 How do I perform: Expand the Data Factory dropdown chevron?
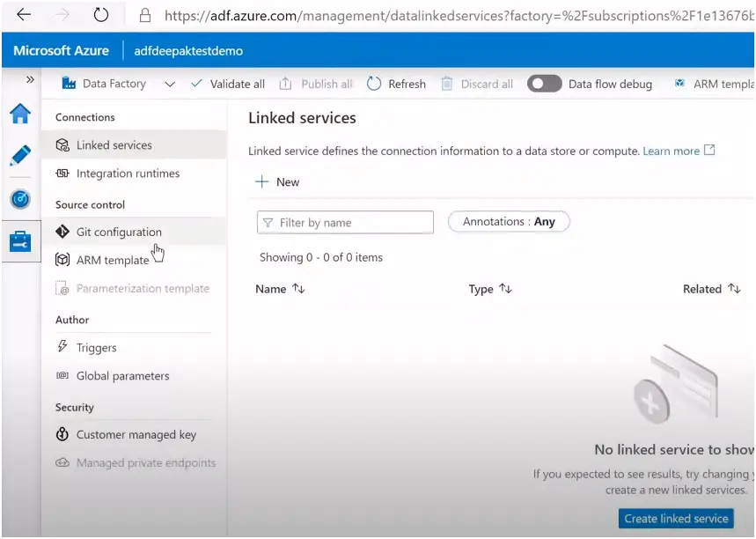point(170,85)
